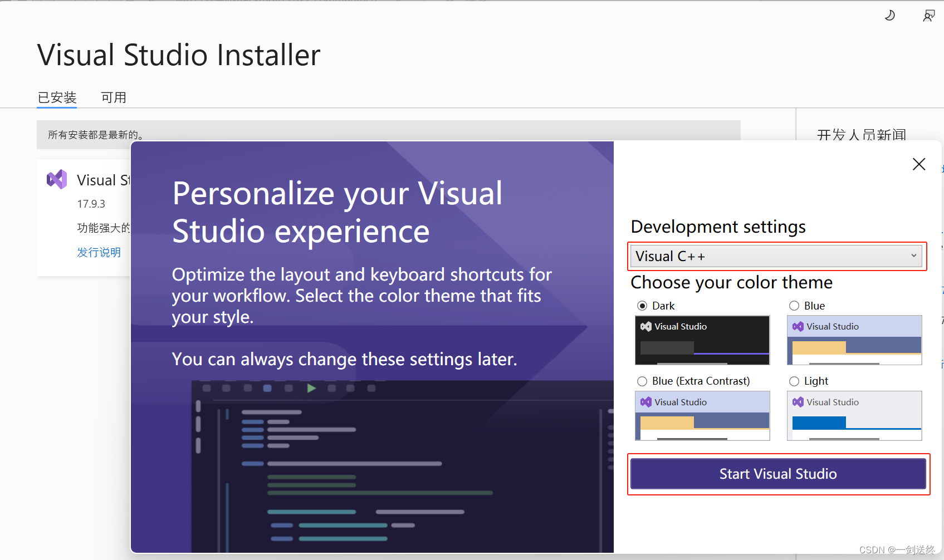Click the Visual Studio icon inside the Dark preview
This screenshot has width=944, height=560.
(x=646, y=326)
